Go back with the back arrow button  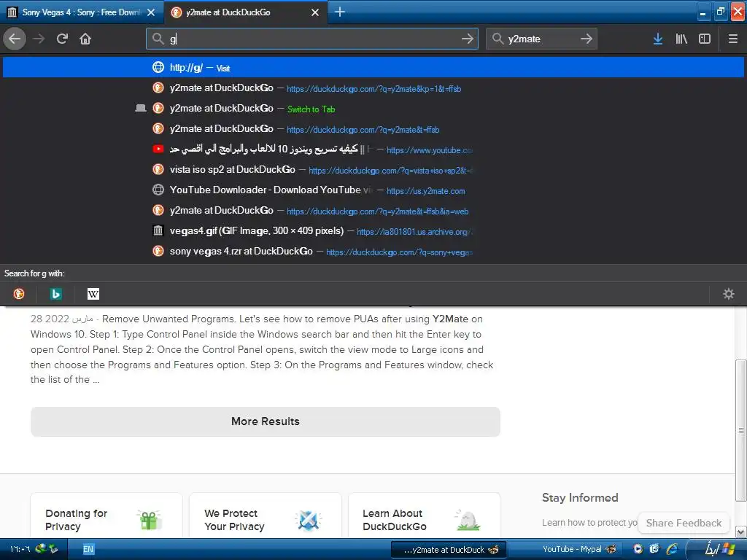(15, 39)
